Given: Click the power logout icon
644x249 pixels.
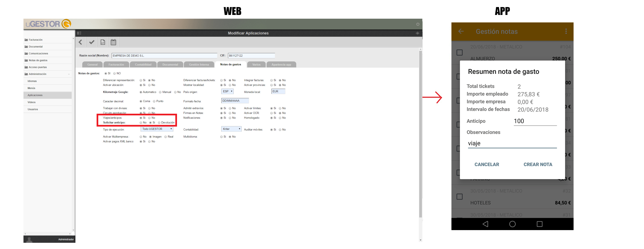Looking at the screenshot, I should click(418, 24).
